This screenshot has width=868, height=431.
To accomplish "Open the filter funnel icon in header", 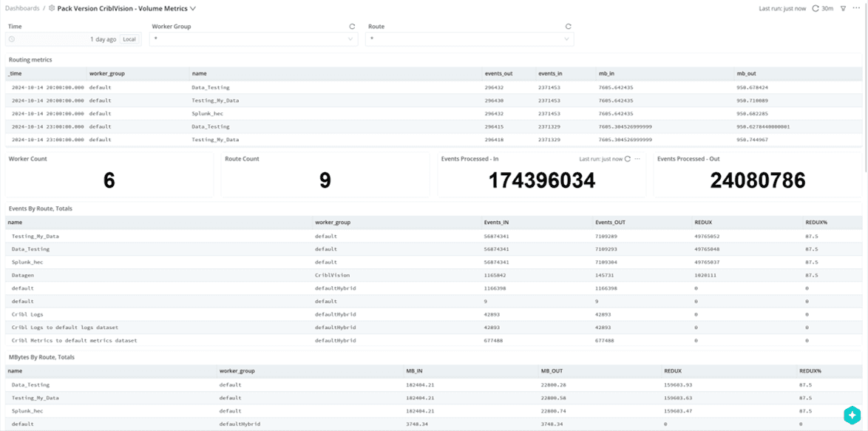I will pyautogui.click(x=842, y=9).
